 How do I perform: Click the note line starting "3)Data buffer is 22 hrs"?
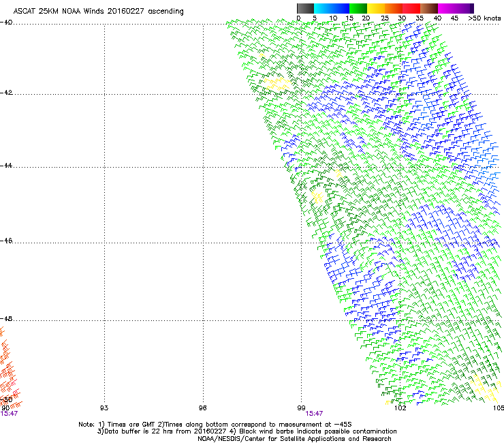click(x=247, y=431)
